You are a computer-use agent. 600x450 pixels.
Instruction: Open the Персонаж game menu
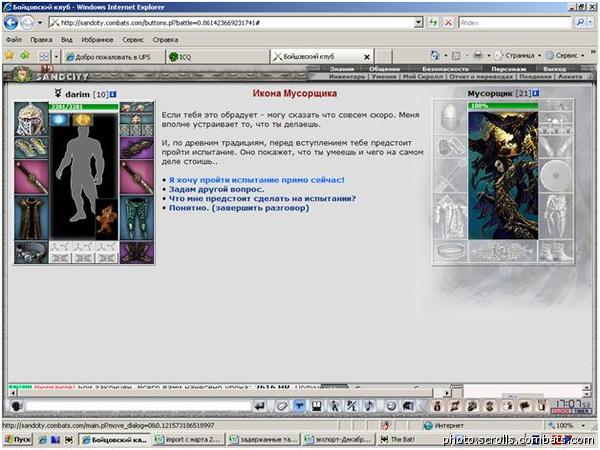pyautogui.click(x=509, y=69)
